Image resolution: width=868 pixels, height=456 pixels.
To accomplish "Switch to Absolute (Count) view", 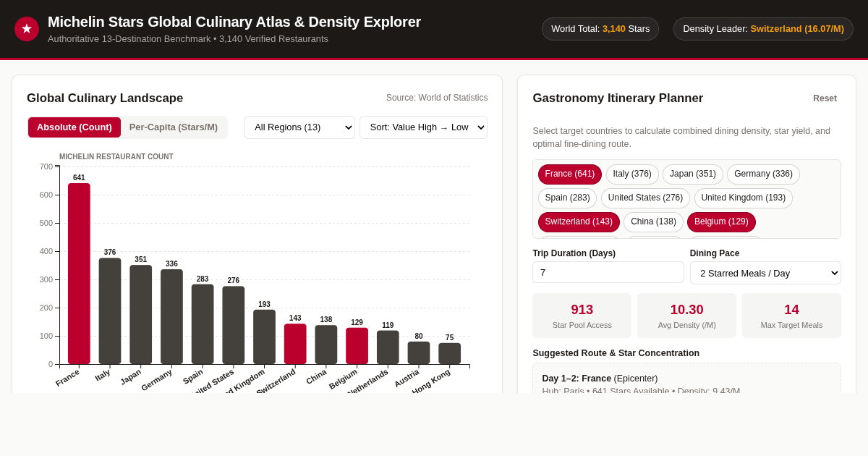I will point(75,127).
